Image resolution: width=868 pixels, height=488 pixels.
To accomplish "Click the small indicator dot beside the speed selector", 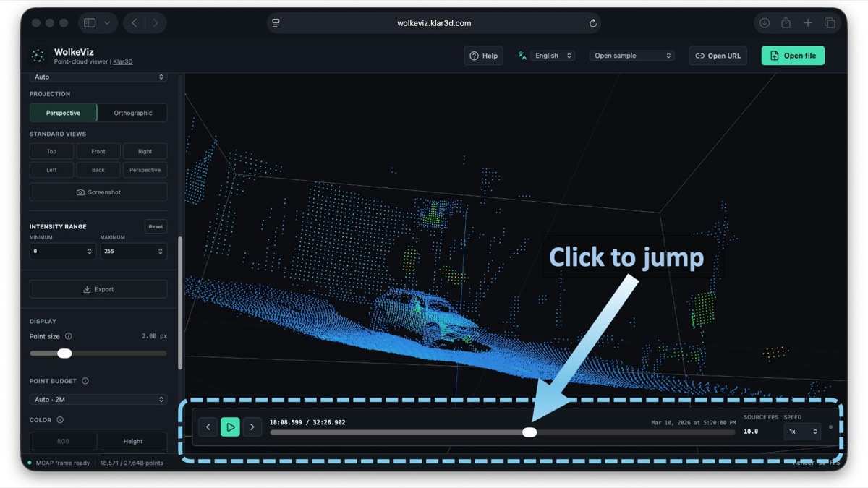I will pyautogui.click(x=830, y=427).
